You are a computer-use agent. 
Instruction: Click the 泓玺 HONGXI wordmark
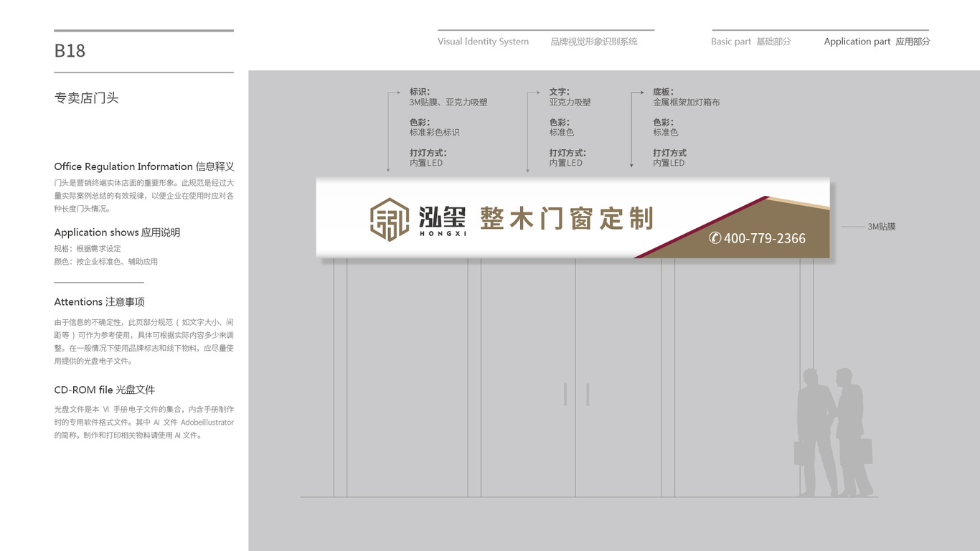[443, 221]
